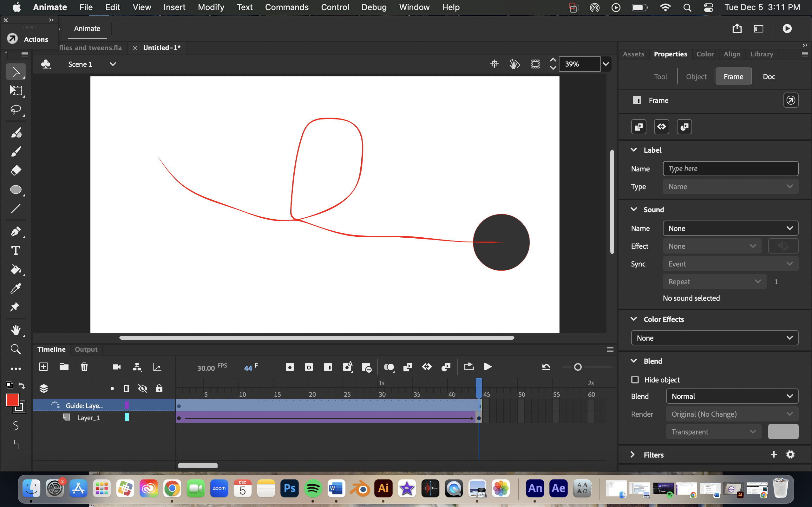Select the Free Transform tool
The image size is (812, 507).
[16, 91]
